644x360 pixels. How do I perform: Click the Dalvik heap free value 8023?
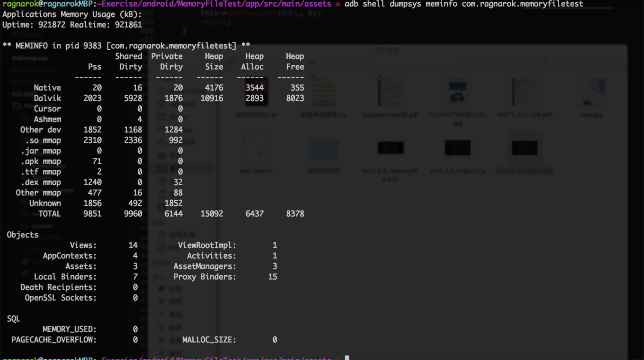pyautogui.click(x=295, y=98)
